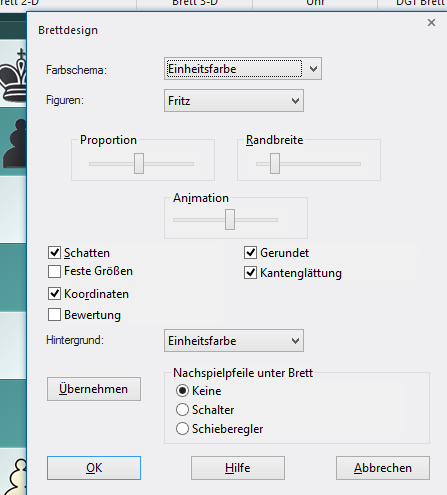Click the Proportion slider handle
The image size is (447, 495).
139,163
